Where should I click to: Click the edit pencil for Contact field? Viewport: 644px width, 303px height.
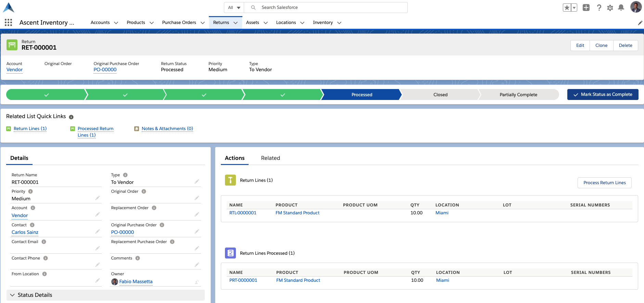(x=98, y=231)
